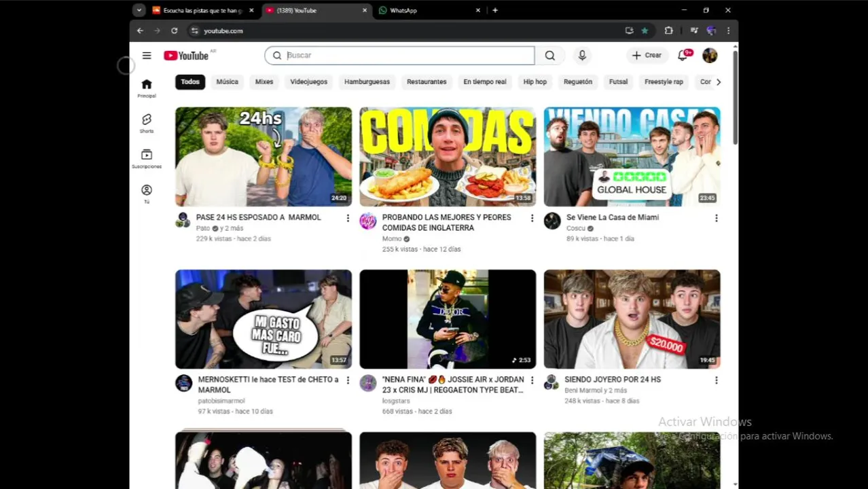Click Coscu channel avatar

(552, 220)
